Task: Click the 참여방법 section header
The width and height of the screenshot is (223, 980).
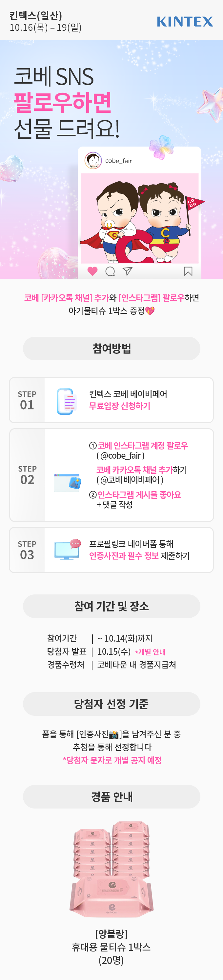Action: pyautogui.click(x=111, y=349)
